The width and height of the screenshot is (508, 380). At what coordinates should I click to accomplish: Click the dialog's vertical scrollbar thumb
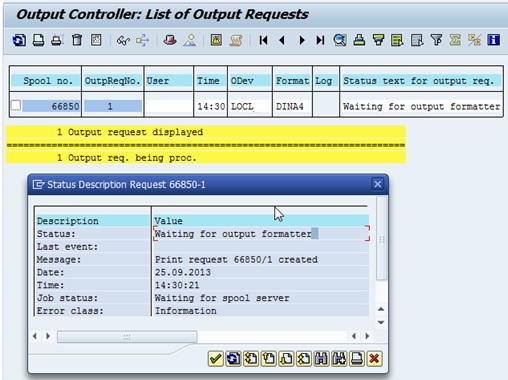click(x=382, y=239)
